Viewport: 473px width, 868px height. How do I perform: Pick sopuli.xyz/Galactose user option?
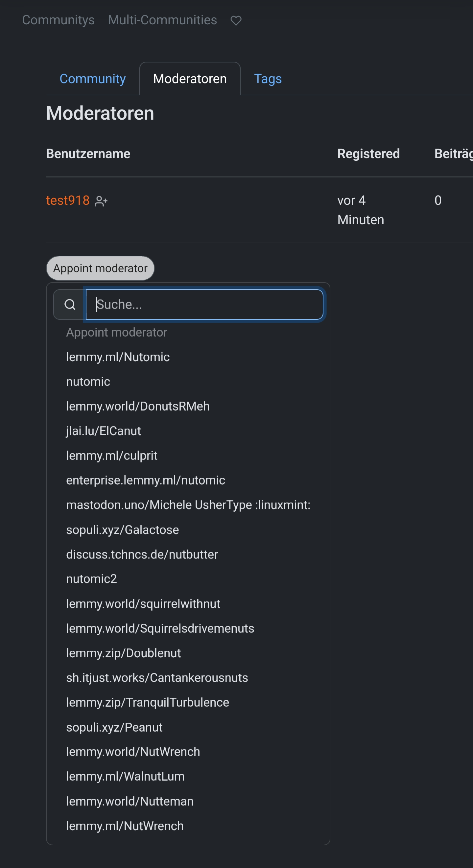(122, 530)
